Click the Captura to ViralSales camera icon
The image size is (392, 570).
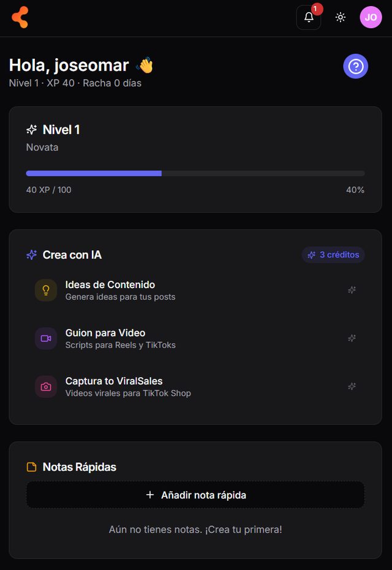45,386
